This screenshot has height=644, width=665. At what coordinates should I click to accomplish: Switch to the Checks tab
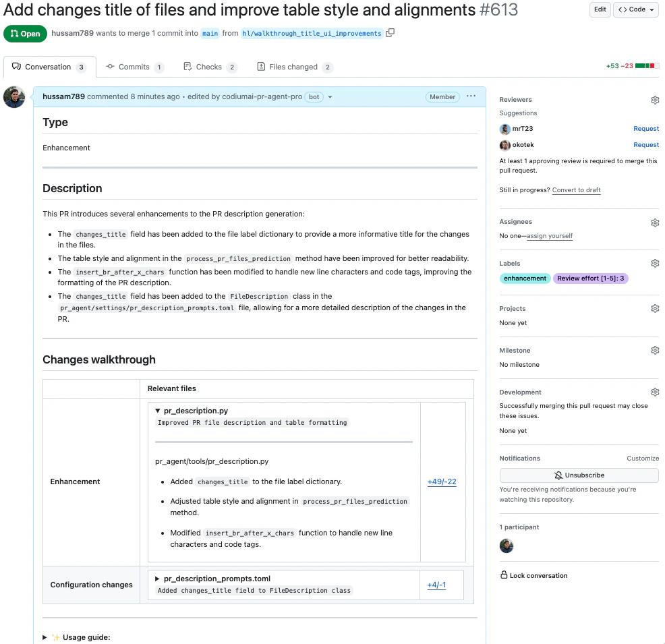point(210,67)
